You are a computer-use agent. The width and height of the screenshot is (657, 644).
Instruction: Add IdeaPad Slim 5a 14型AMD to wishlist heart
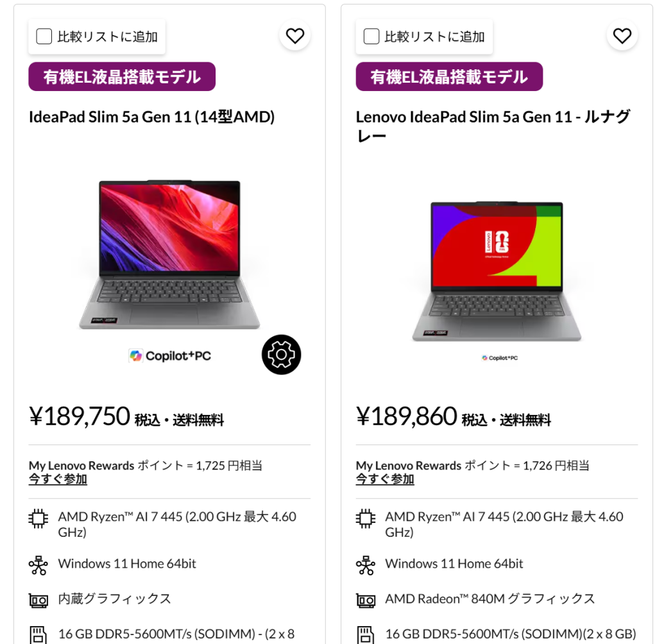pos(295,36)
